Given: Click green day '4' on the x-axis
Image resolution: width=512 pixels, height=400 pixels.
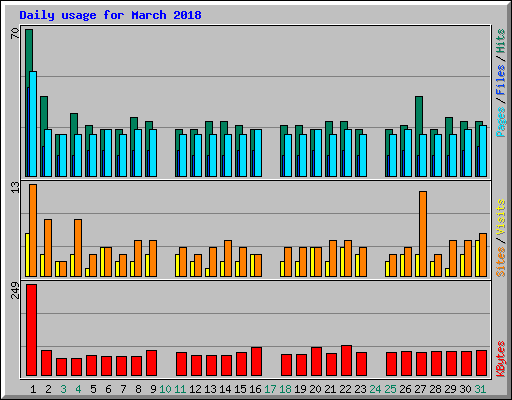Looking at the screenshot, I should tap(78, 389).
